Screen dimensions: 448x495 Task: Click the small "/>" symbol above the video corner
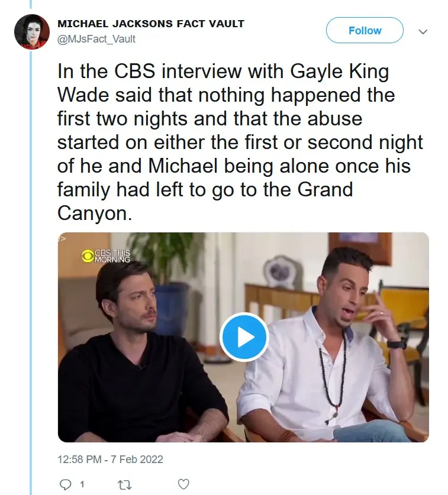(62, 238)
